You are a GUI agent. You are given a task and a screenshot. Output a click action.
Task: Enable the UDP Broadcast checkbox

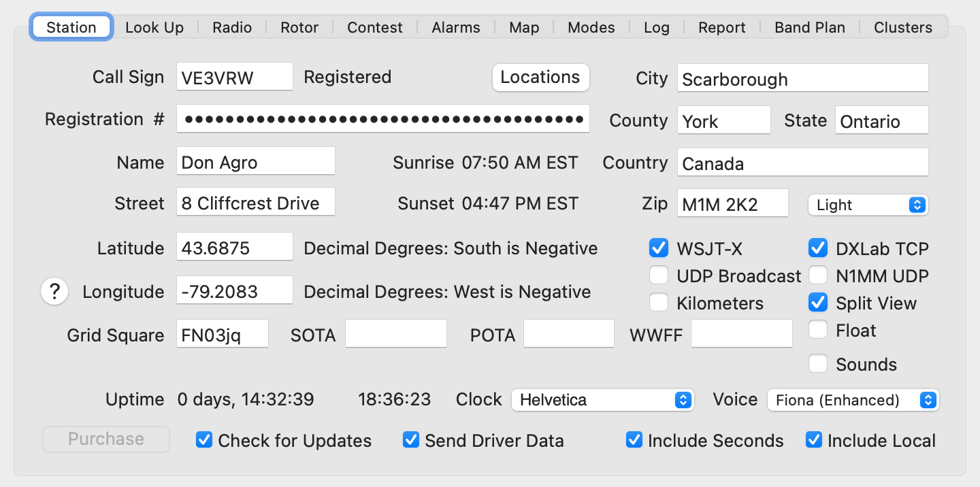(x=658, y=275)
